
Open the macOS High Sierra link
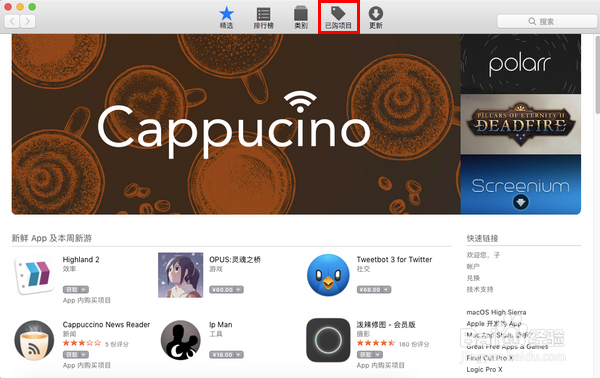pos(496,312)
